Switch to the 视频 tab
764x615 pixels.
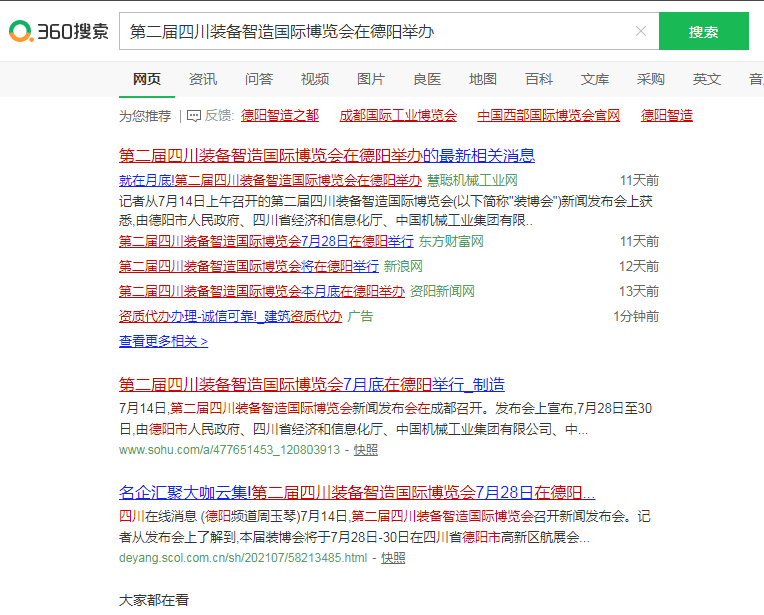315,79
